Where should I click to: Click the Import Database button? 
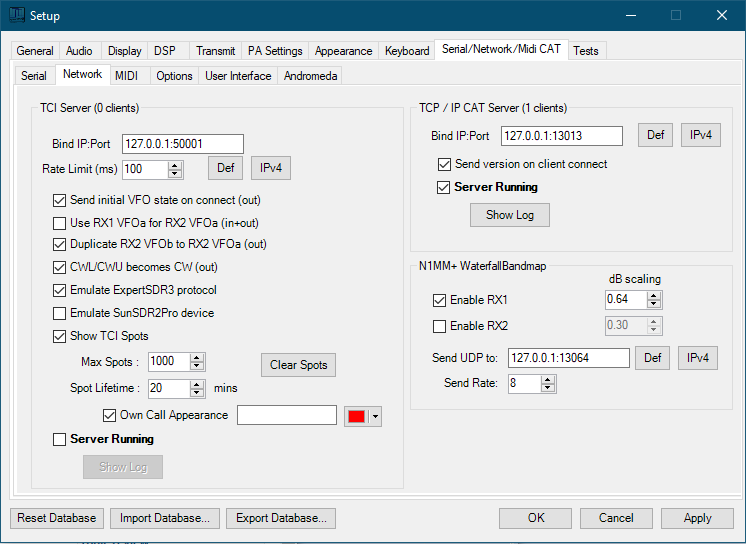(165, 518)
